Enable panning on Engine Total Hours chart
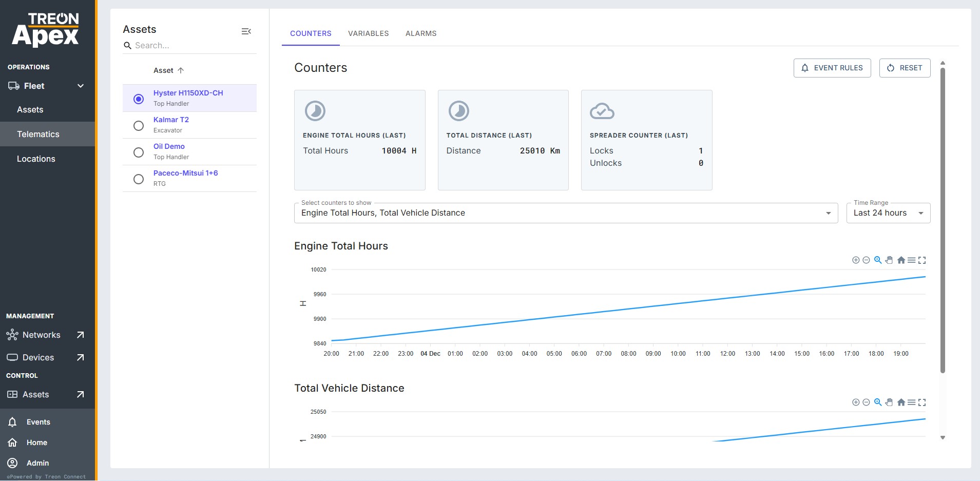The width and height of the screenshot is (980, 481). (x=889, y=260)
